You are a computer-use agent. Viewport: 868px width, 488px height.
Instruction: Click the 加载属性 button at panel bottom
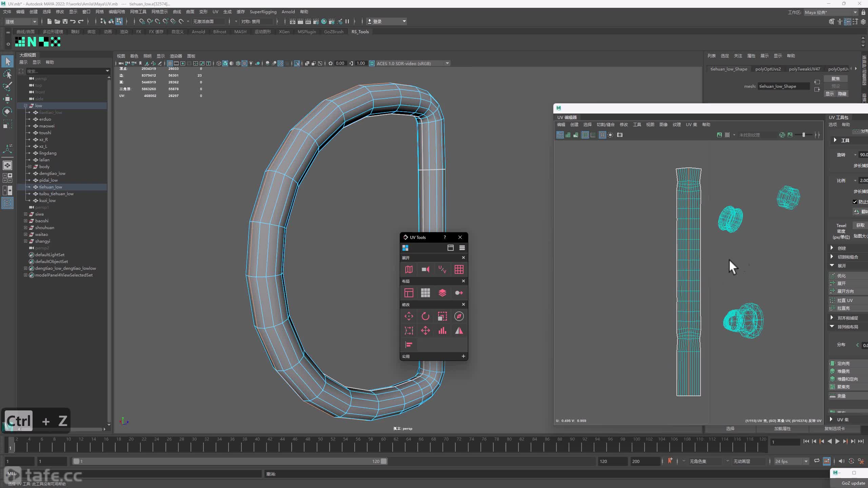coord(782,429)
